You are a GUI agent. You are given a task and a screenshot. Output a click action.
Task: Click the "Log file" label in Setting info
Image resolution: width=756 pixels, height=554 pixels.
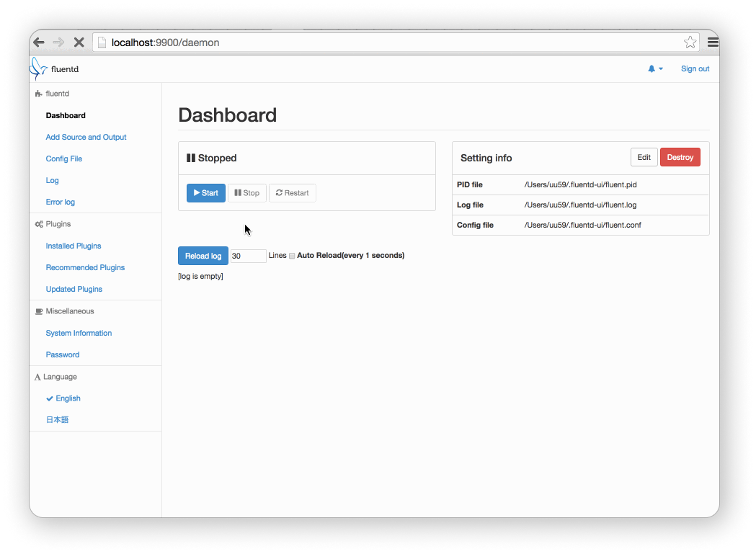(470, 205)
